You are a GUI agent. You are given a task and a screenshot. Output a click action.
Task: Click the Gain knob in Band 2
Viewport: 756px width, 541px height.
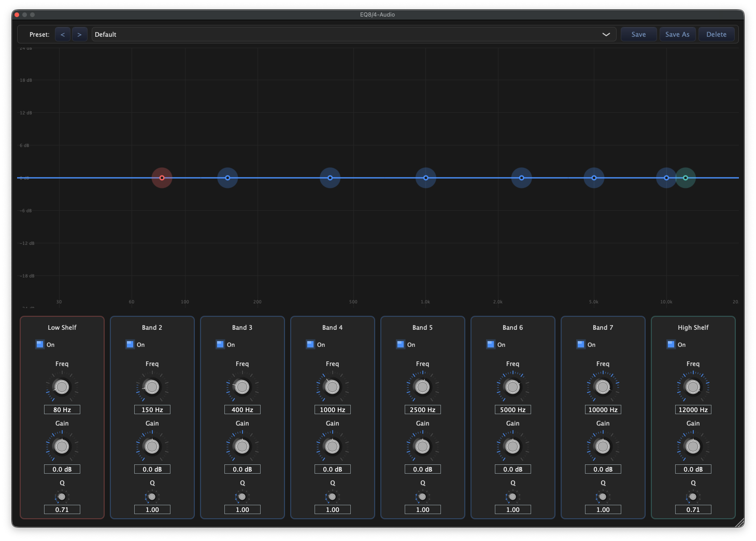(x=152, y=446)
